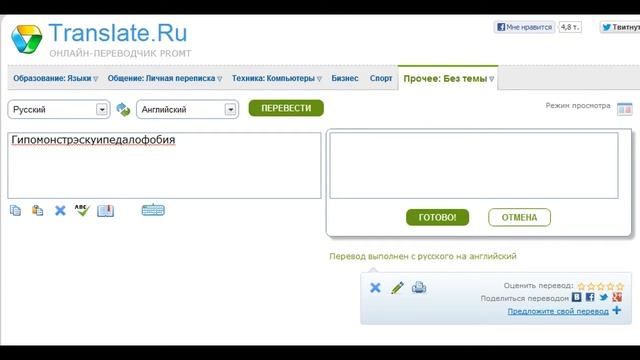Click ОНЛАЙН-ПЕРЕВОДЧИК PROMT subtitle text
The height and width of the screenshot is (360, 640).
coord(120,53)
